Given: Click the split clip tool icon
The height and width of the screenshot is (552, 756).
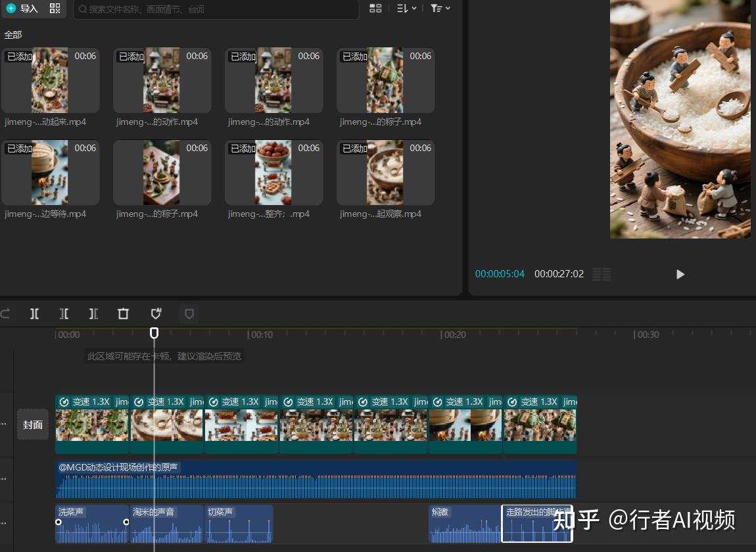Looking at the screenshot, I should 34,314.
